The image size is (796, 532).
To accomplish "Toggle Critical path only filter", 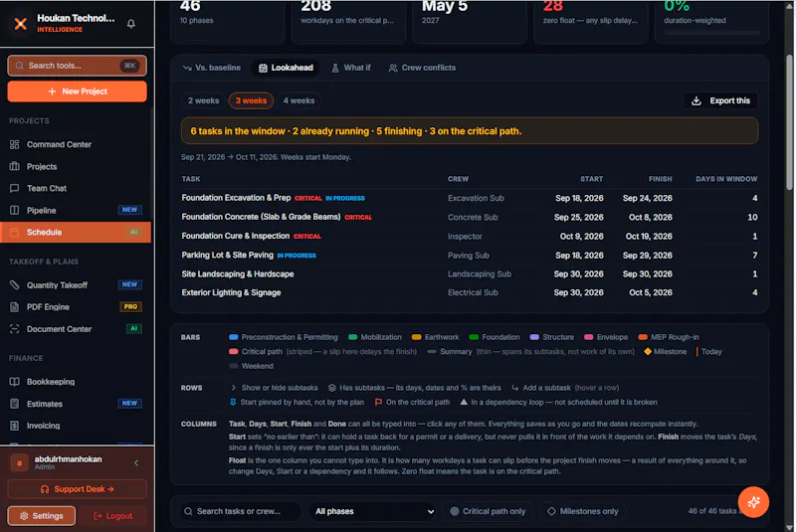I will (488, 511).
